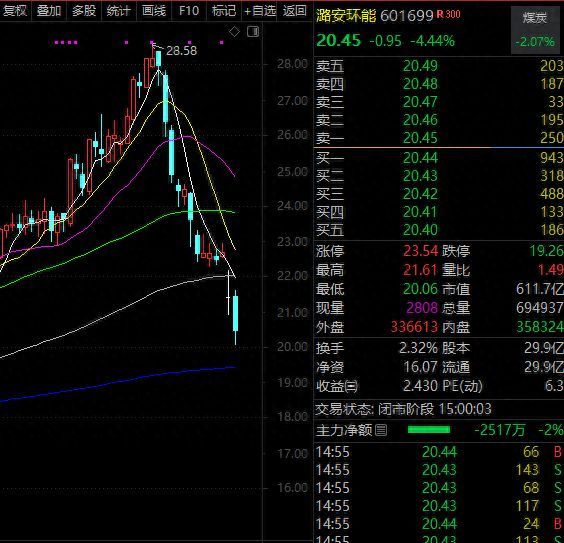
Task: Toggle the side panel layout icon
Action: pyautogui.click(x=253, y=32)
